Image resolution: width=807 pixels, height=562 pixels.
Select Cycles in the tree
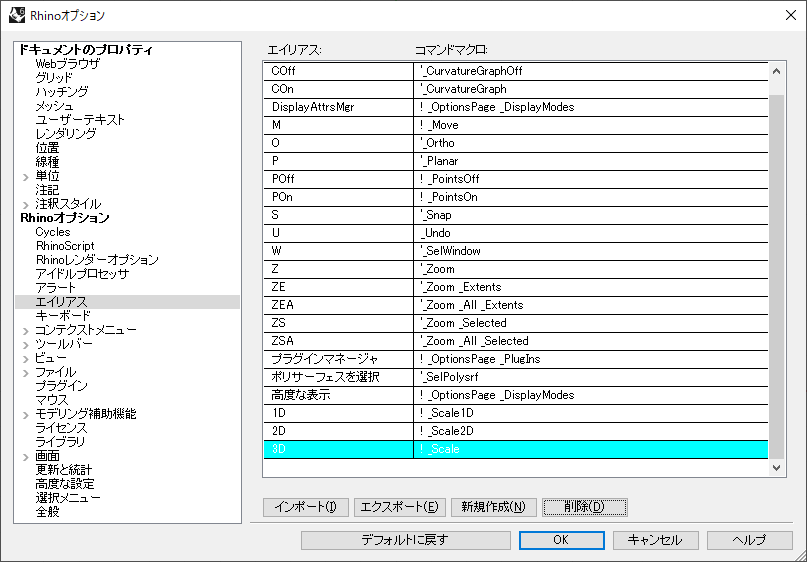point(53,232)
